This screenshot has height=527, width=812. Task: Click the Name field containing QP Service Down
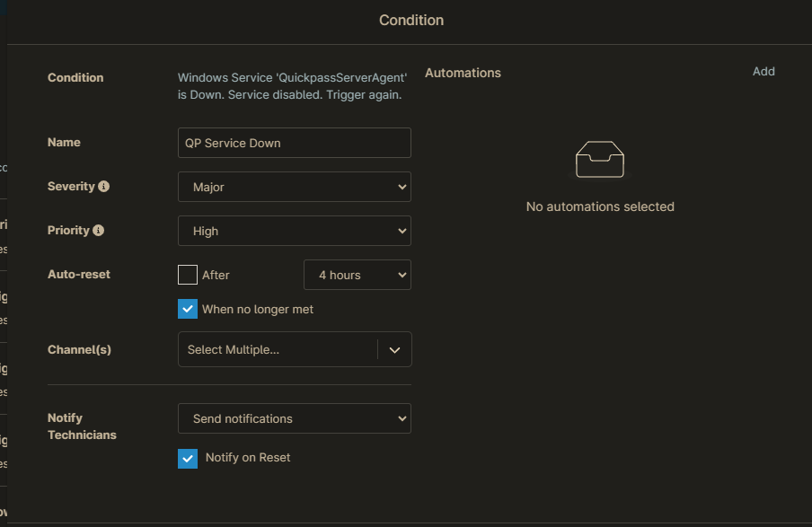click(294, 142)
